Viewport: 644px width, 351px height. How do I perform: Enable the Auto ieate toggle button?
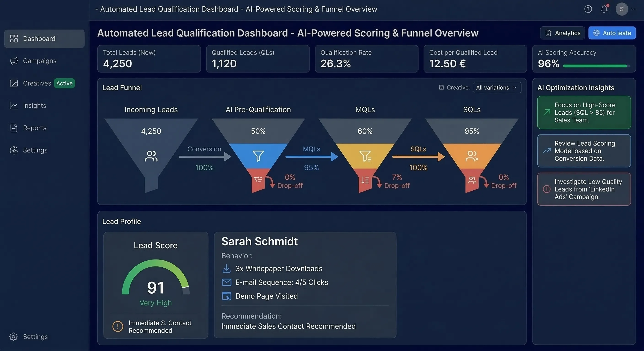(612, 33)
